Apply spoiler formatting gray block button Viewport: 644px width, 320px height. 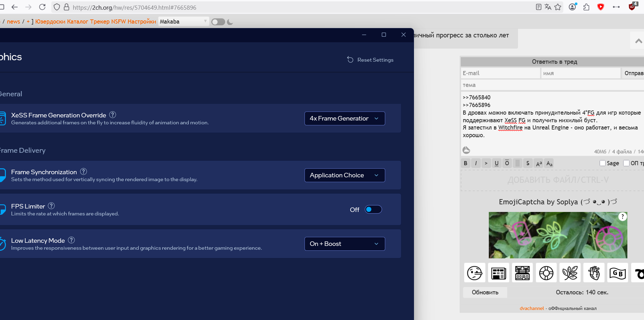[518, 163]
